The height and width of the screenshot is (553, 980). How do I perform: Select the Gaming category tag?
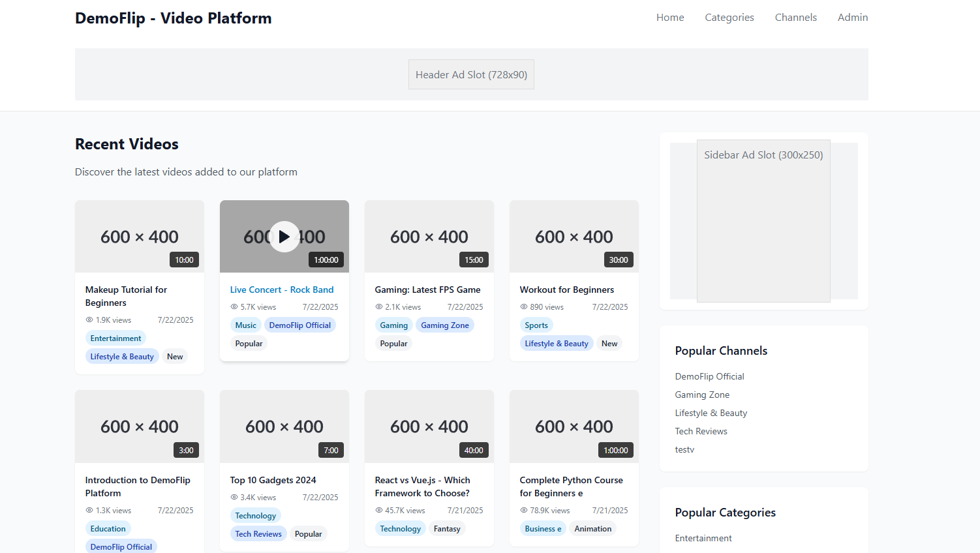click(x=394, y=325)
